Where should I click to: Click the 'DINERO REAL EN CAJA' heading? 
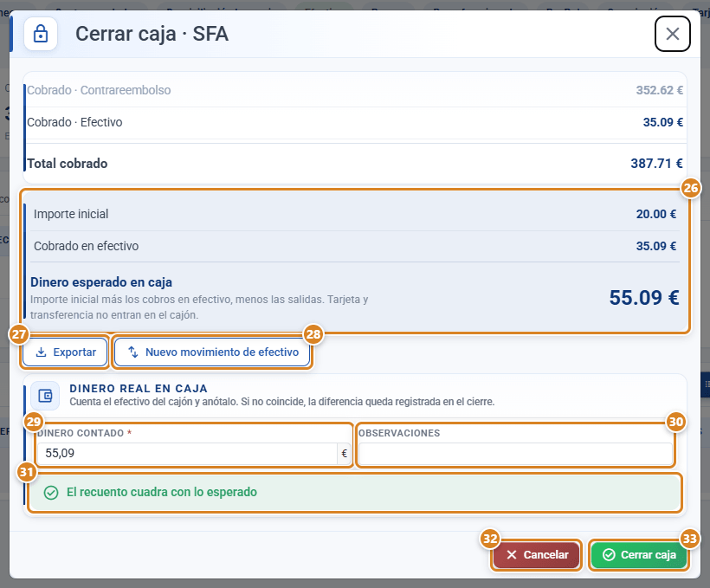(139, 389)
